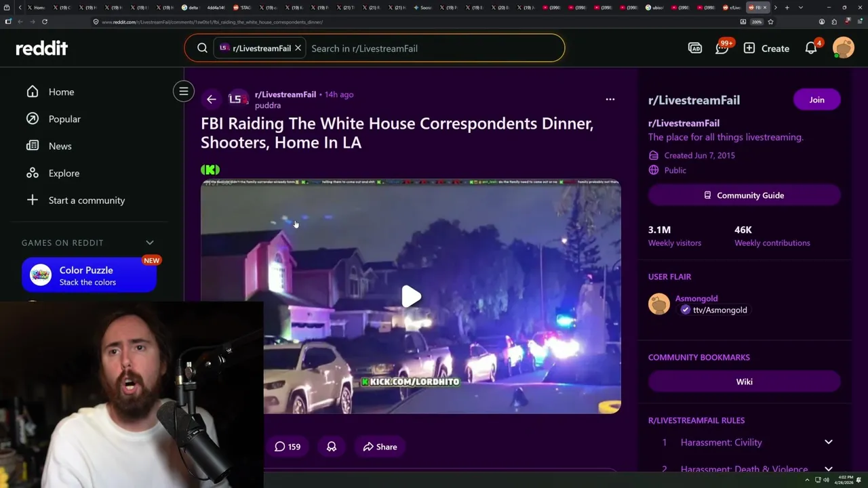Image resolution: width=868 pixels, height=488 pixels.
Task: Open the Asmongold username link
Action: pyautogui.click(x=696, y=298)
